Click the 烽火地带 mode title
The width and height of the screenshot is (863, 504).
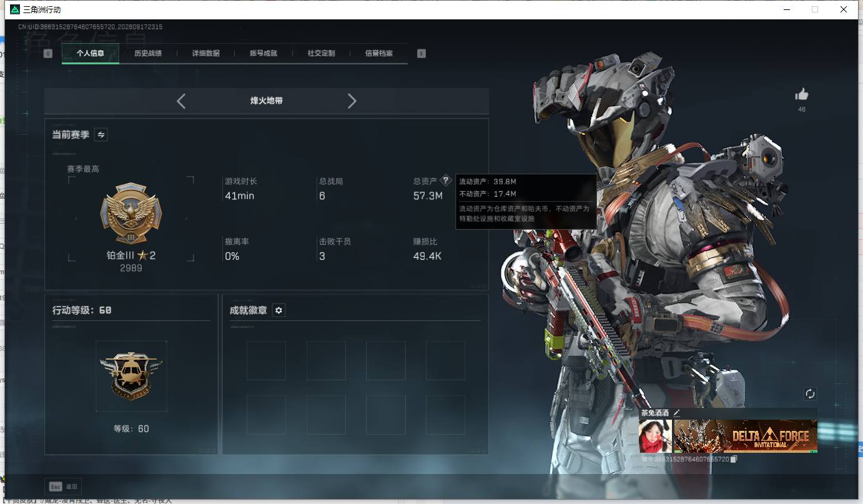(x=267, y=101)
